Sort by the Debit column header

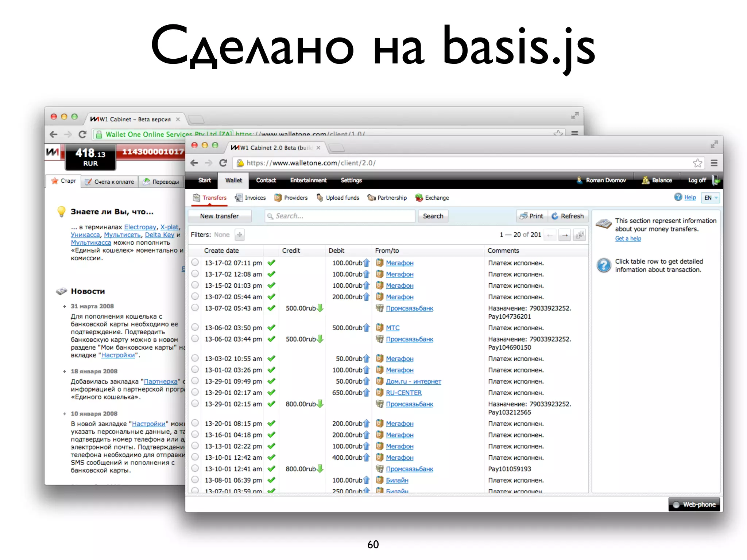click(x=336, y=250)
